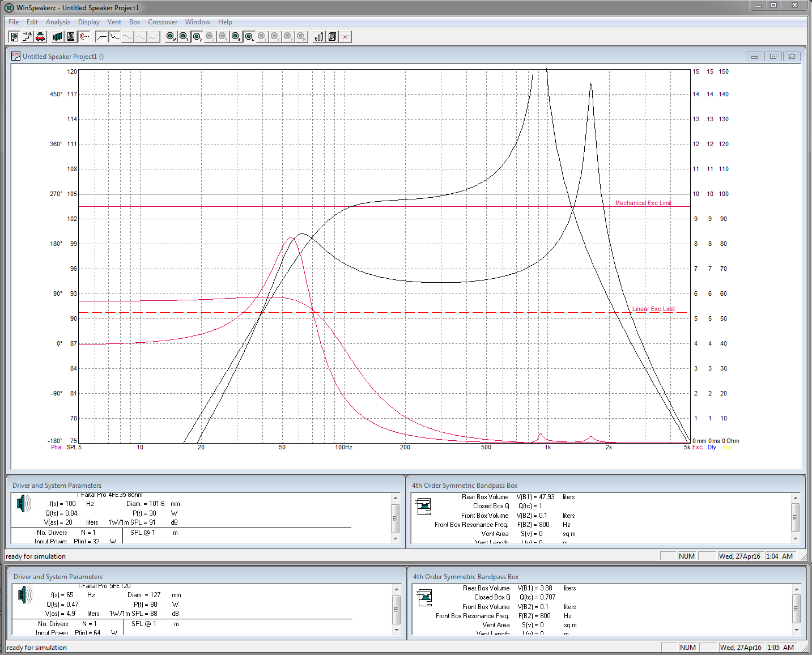812x655 pixels.
Task: Click the 'Linear Exc Limit' graph label
Action: [653, 309]
